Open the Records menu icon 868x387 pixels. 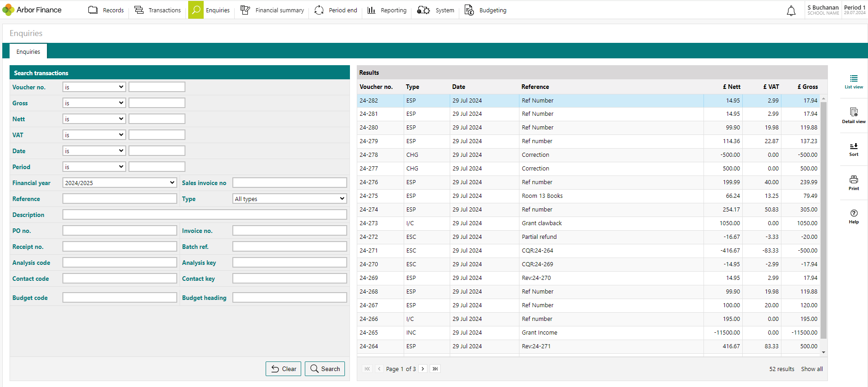point(93,10)
